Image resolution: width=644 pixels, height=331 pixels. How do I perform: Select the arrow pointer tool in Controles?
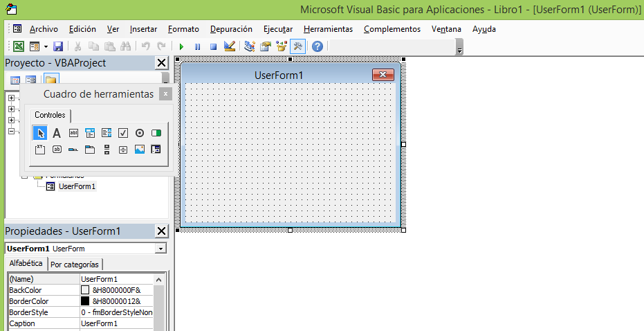[40, 133]
